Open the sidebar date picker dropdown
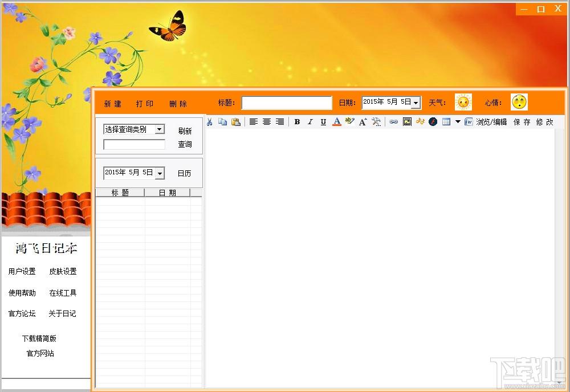The width and height of the screenshot is (570, 392). (x=160, y=173)
